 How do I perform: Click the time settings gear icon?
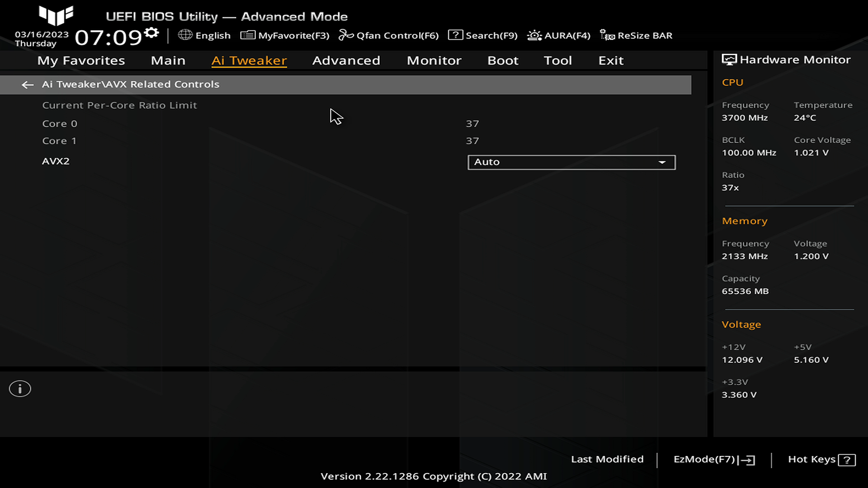151,33
